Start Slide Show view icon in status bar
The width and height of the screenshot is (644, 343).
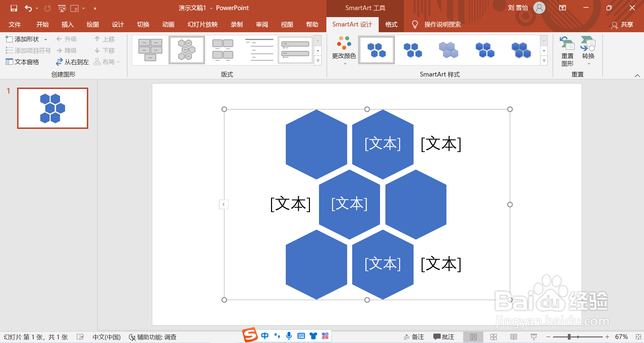pos(534,337)
